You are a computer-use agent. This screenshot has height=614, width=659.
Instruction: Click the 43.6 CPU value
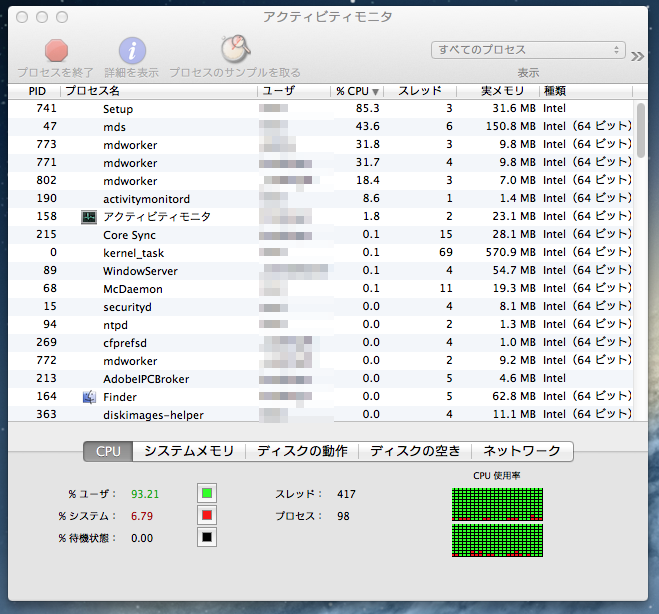coord(367,126)
